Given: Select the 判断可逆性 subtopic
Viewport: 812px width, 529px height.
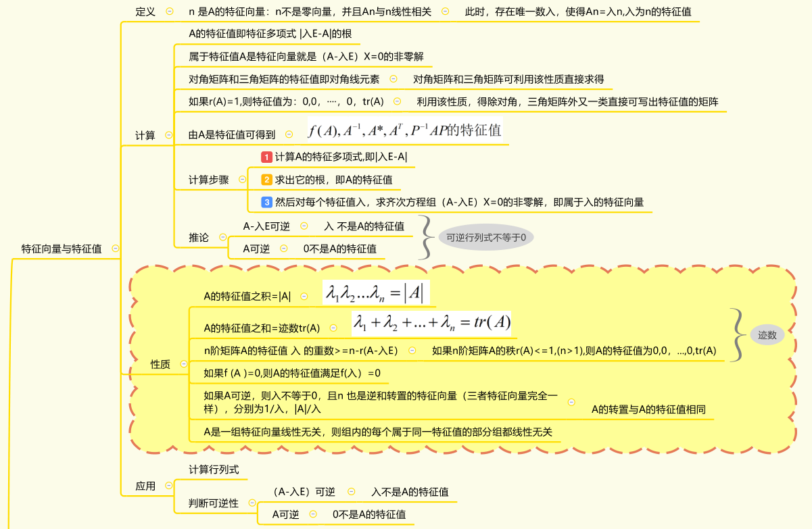Looking at the screenshot, I should pos(214,503).
